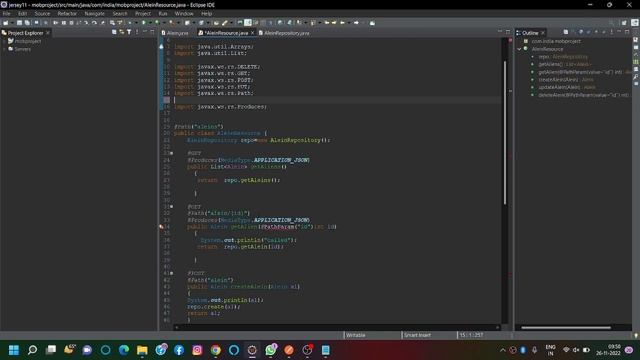The width and height of the screenshot is (640, 360).
Task: Go back with the yellow Back arrow
Action: (342, 23)
